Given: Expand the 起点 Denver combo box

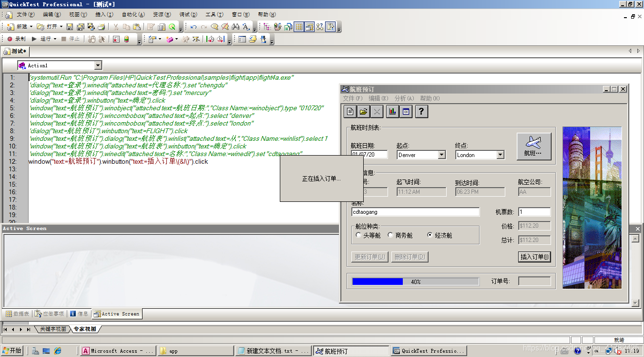Looking at the screenshot, I should 441,155.
